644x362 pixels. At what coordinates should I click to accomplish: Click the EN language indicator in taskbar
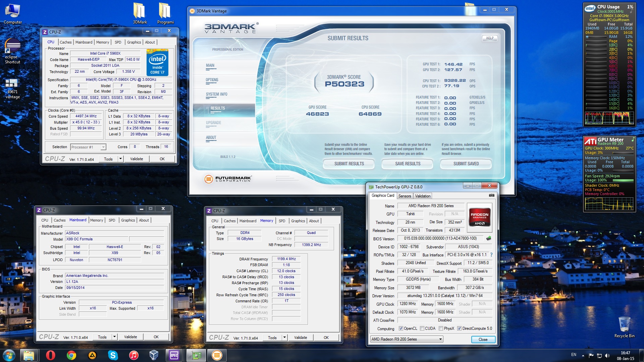[574, 355]
